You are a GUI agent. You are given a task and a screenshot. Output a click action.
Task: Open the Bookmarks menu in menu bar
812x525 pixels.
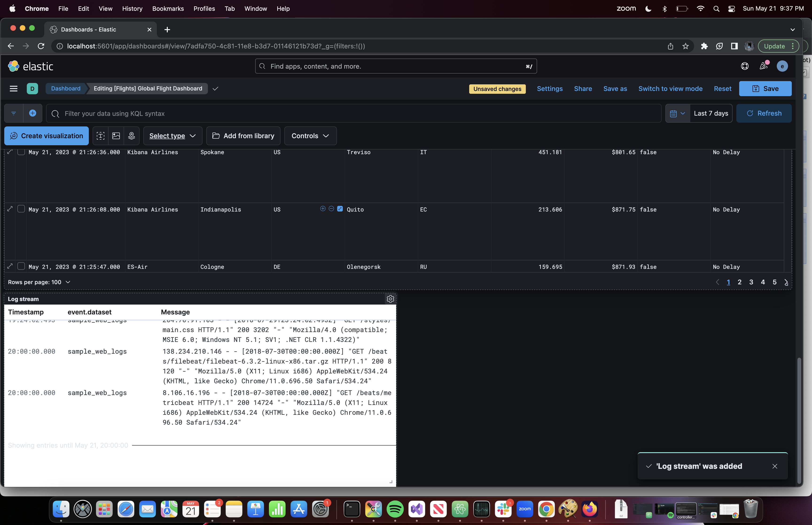[x=168, y=8]
